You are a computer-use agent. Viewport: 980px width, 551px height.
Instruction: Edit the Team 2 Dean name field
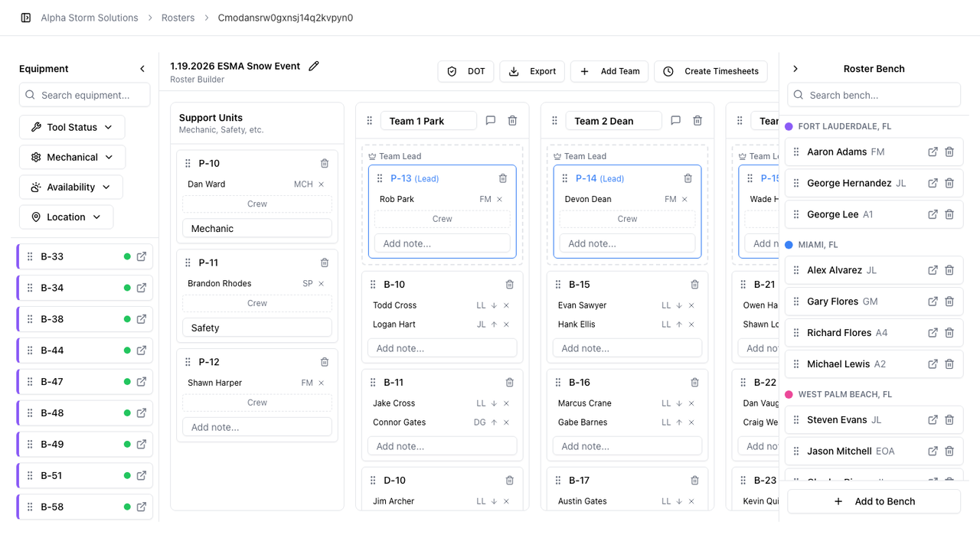(614, 121)
